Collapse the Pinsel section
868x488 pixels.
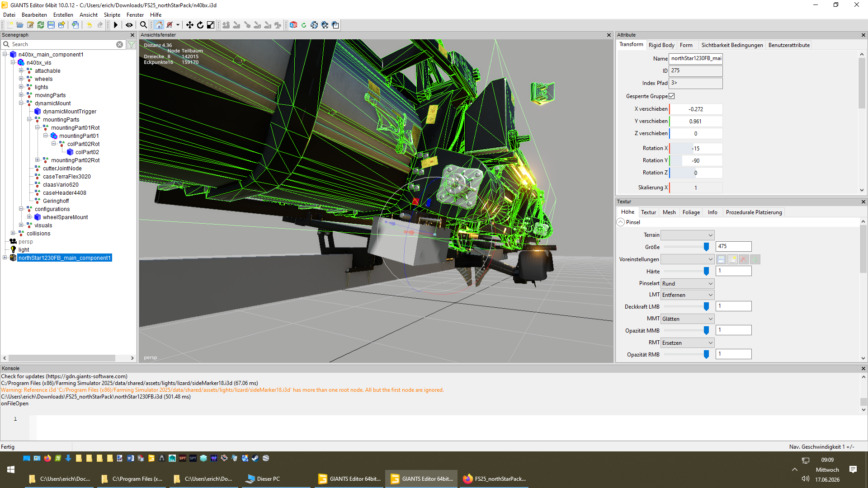coord(621,222)
